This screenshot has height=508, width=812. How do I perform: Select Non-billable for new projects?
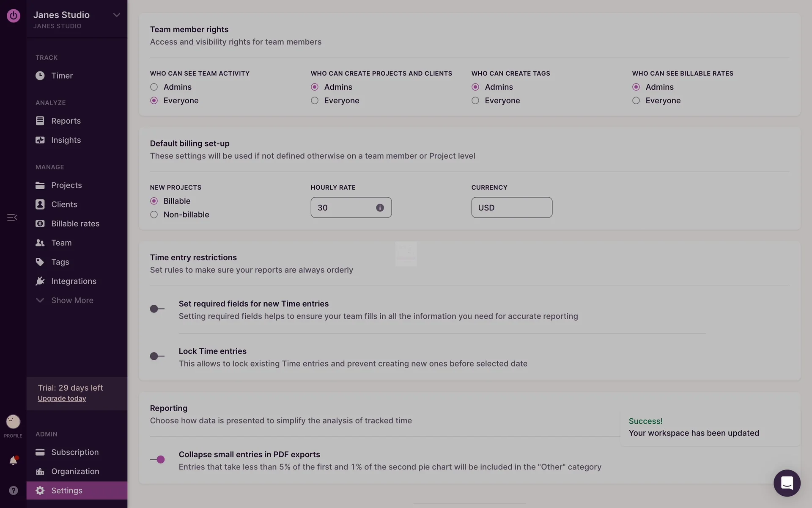pyautogui.click(x=154, y=215)
